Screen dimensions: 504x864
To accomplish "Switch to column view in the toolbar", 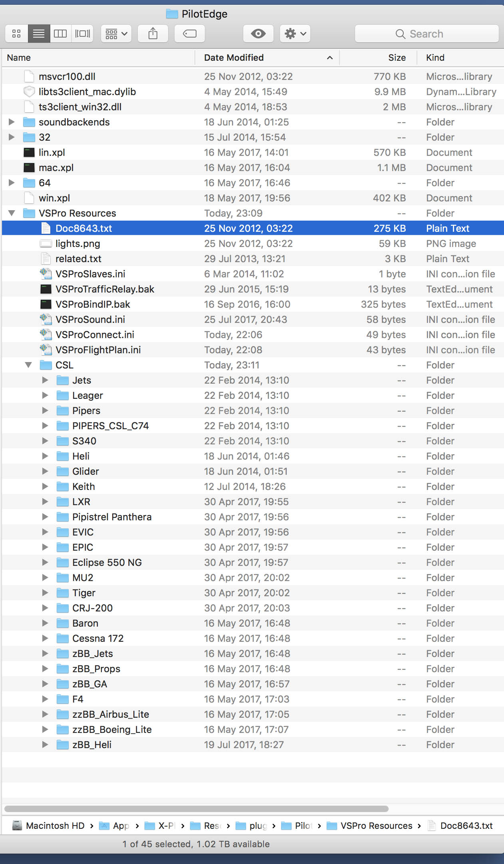I will 60,34.
